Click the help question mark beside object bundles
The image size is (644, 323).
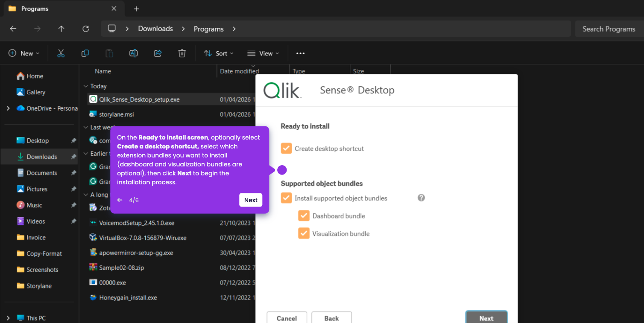[x=421, y=198]
